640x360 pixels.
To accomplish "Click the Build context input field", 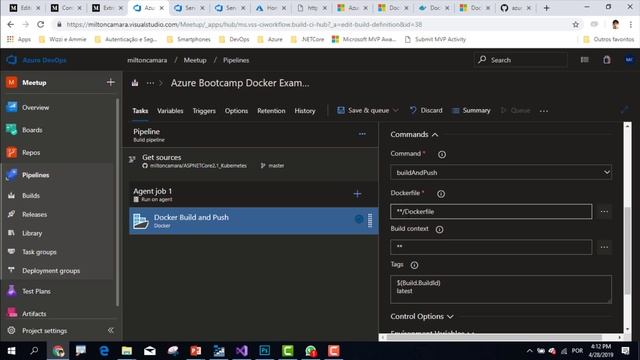I will [491, 247].
